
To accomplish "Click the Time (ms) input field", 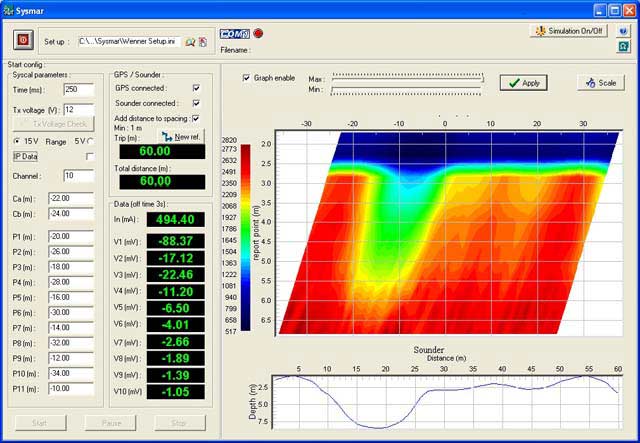I will pos(79,89).
